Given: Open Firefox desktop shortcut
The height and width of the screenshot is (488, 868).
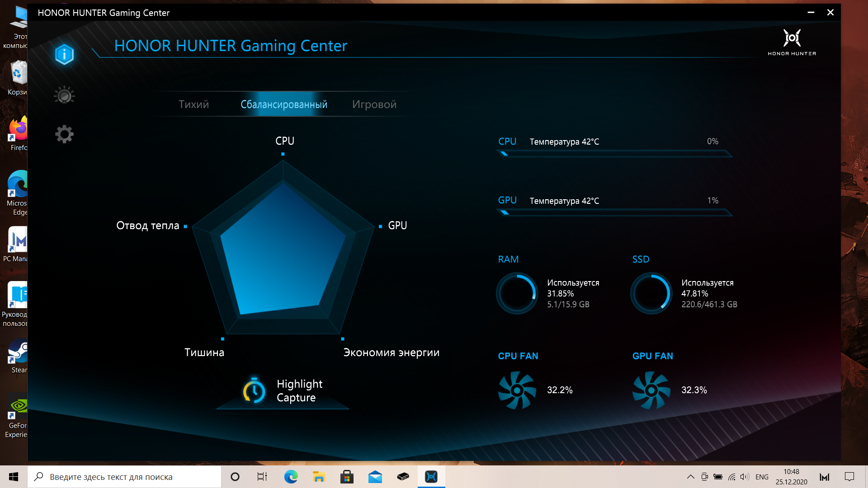Looking at the screenshot, I should (x=18, y=134).
